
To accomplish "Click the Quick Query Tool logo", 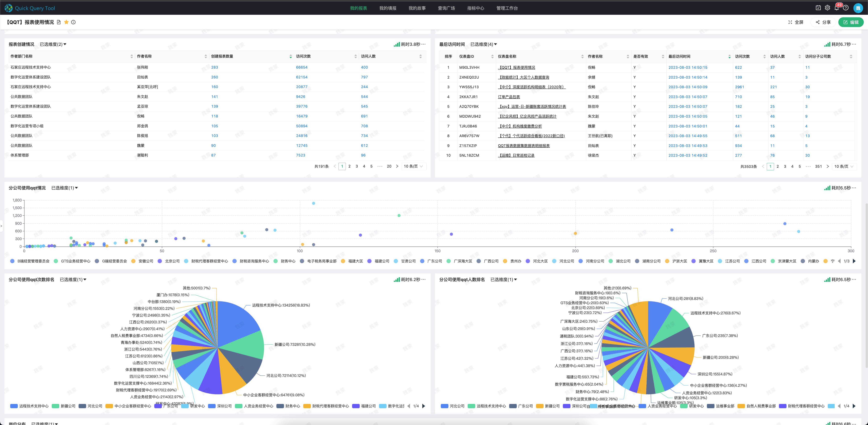I will [30, 8].
